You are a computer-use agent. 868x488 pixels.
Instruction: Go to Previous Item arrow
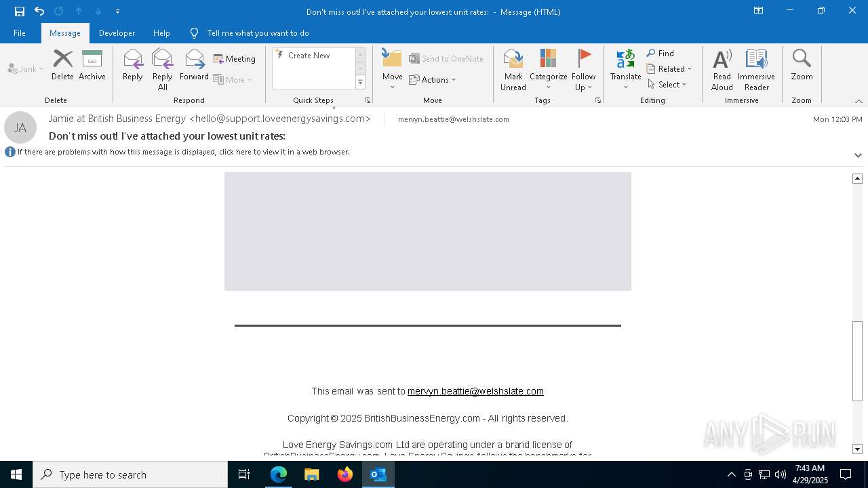tap(79, 12)
